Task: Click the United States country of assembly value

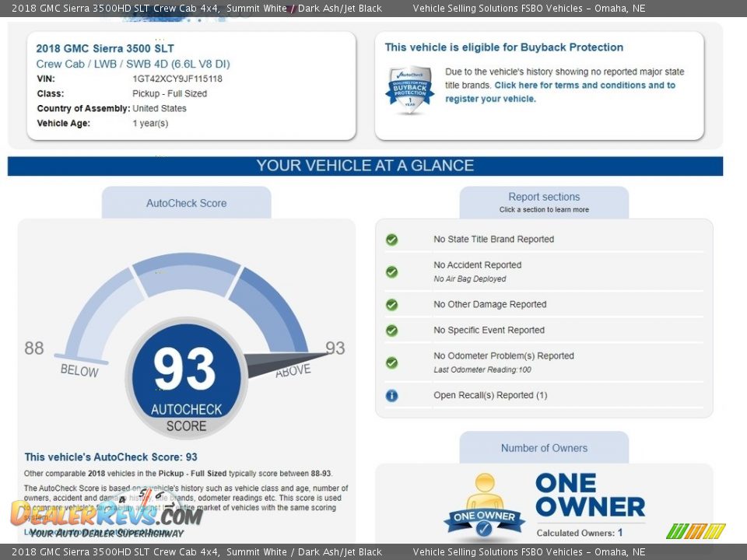Action: 159,108
